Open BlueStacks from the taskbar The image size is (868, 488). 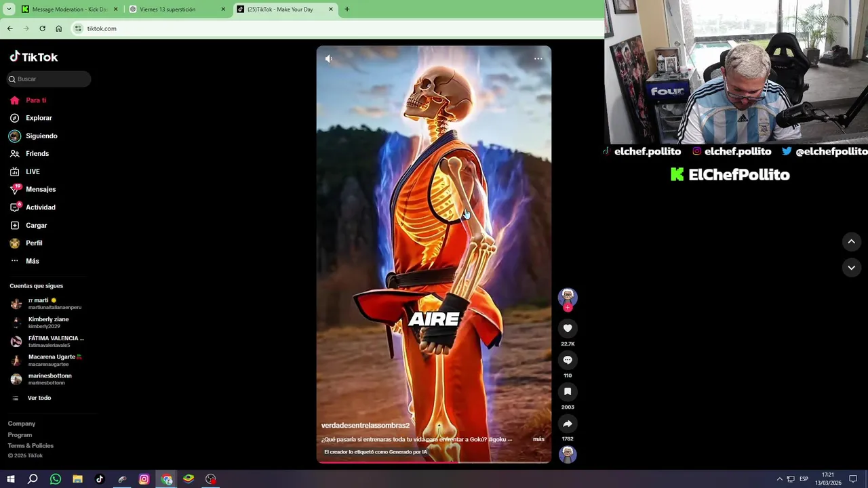(189, 479)
